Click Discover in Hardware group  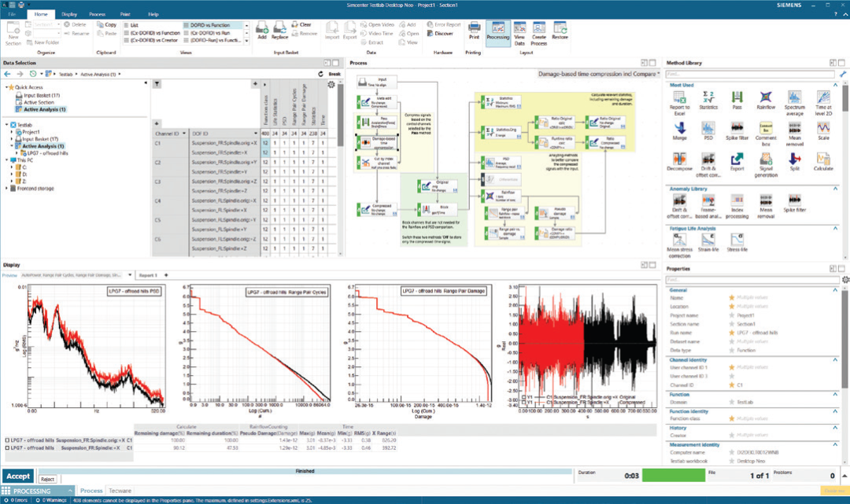pyautogui.click(x=440, y=33)
